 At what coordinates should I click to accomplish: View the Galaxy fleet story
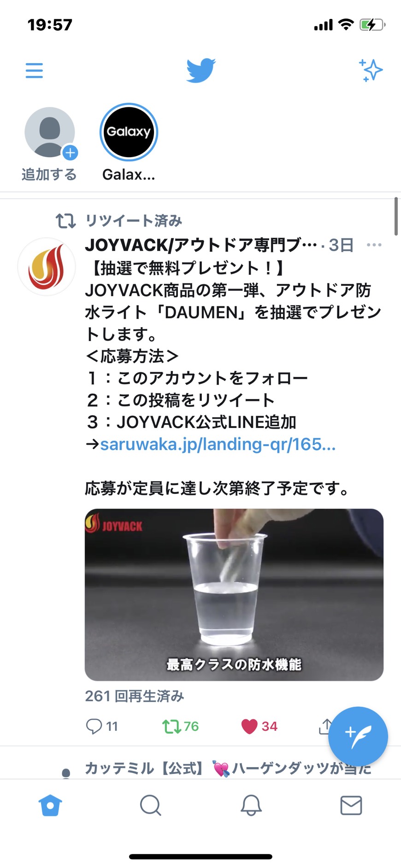coord(129,143)
